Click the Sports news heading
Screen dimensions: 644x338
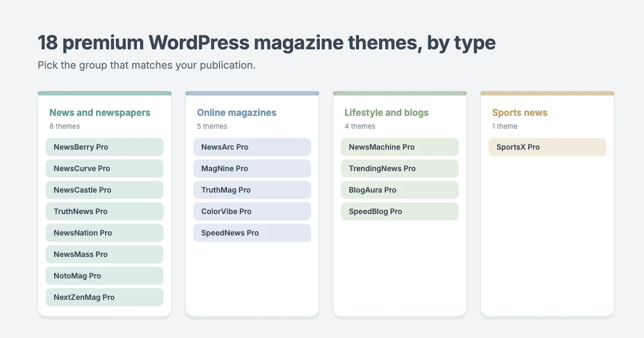coord(519,113)
